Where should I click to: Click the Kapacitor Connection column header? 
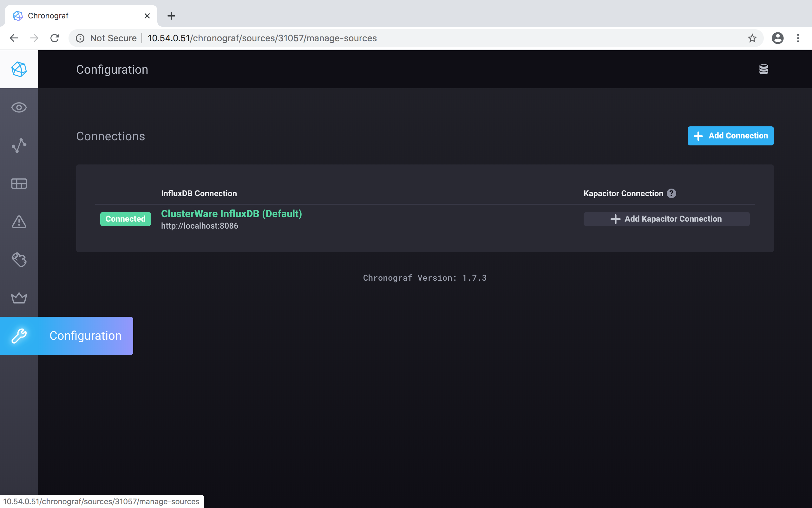pos(623,193)
